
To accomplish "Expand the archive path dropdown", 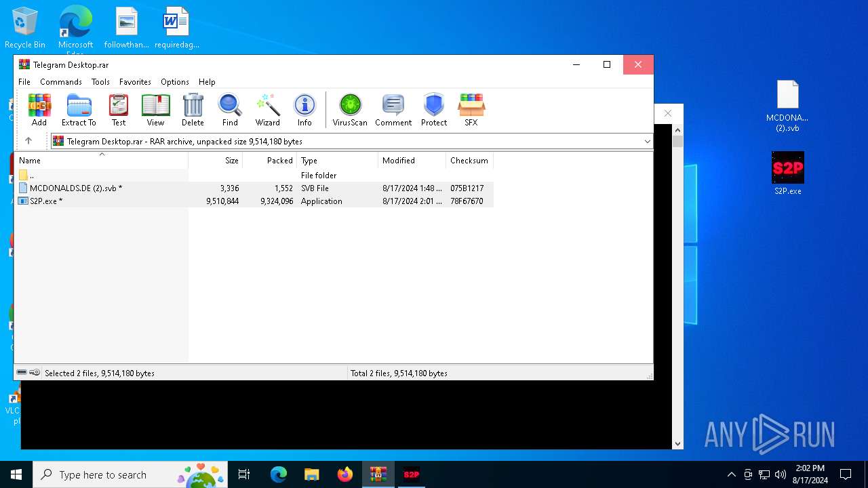I will [x=647, y=141].
